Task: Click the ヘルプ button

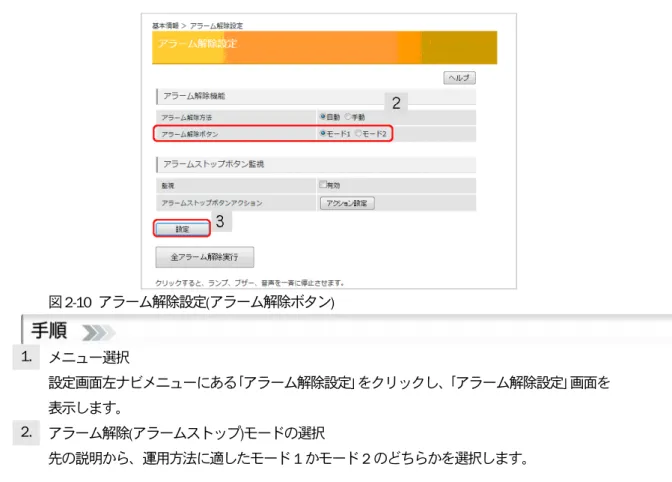Action: tap(459, 78)
